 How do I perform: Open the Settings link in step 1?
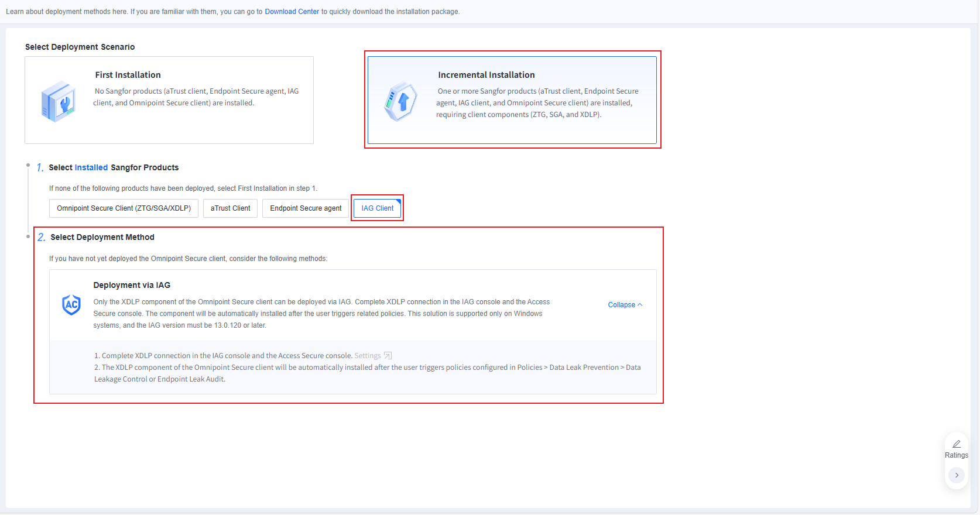(x=368, y=356)
